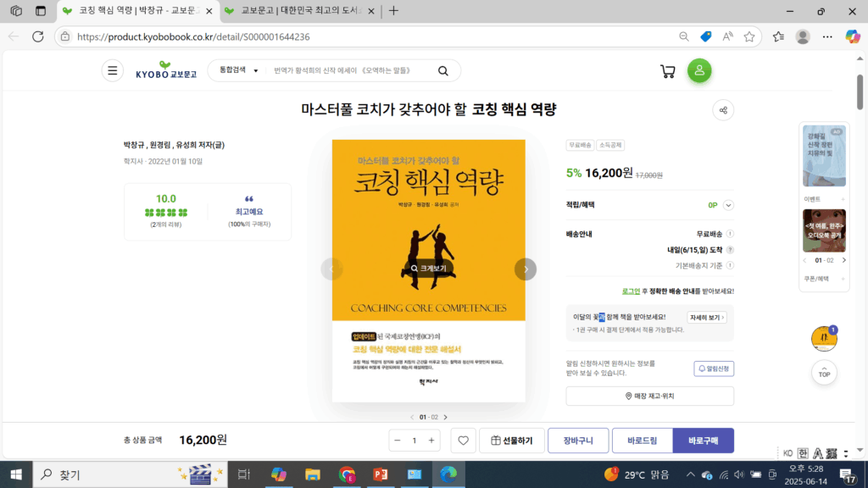Click the 알림신청 notification button
The width and height of the screenshot is (868, 488).
714,369
